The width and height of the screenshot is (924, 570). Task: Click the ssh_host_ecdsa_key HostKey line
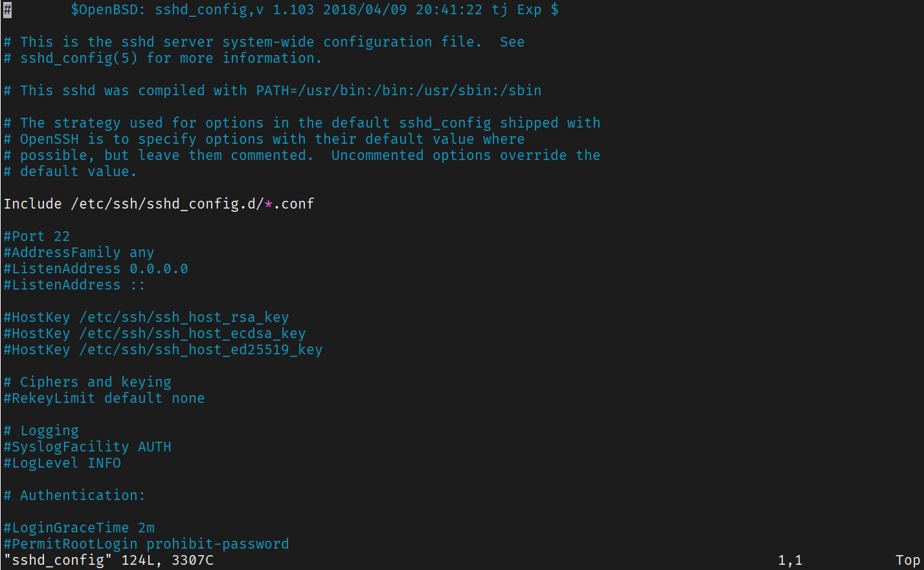[154, 334]
